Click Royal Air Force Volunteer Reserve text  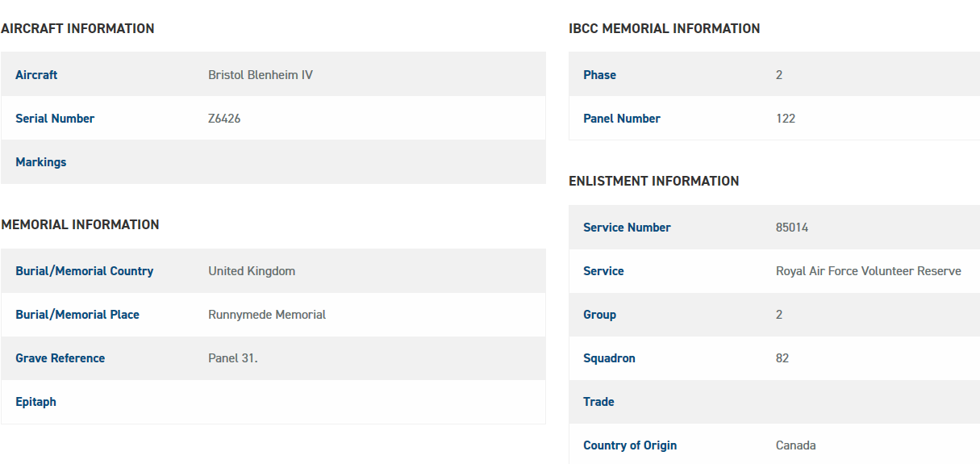click(869, 271)
